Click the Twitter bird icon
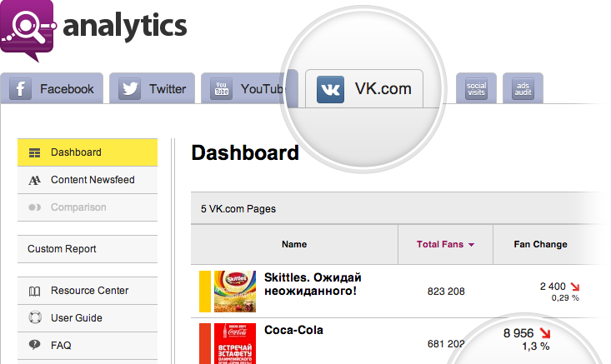The height and width of the screenshot is (364, 611). coord(129,89)
